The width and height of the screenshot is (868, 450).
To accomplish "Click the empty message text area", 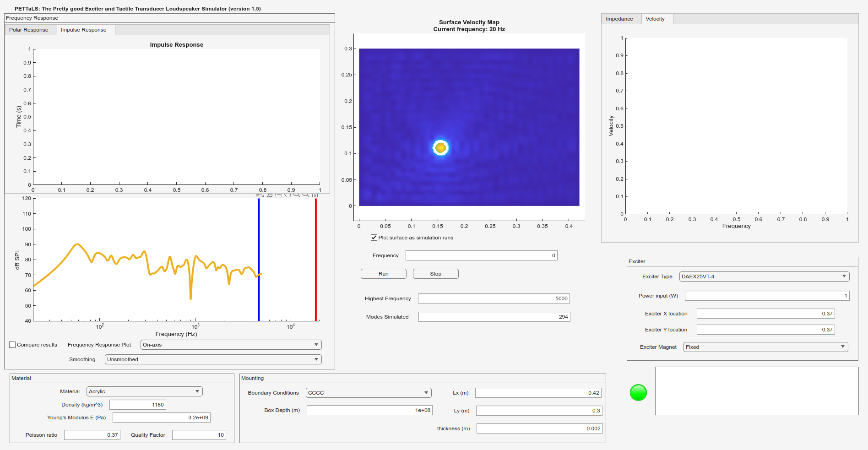I will pos(757,391).
